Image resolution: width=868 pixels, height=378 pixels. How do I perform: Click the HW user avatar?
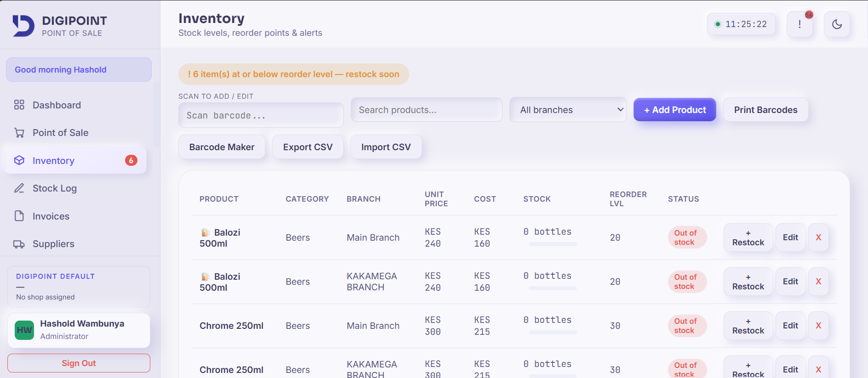pos(24,330)
